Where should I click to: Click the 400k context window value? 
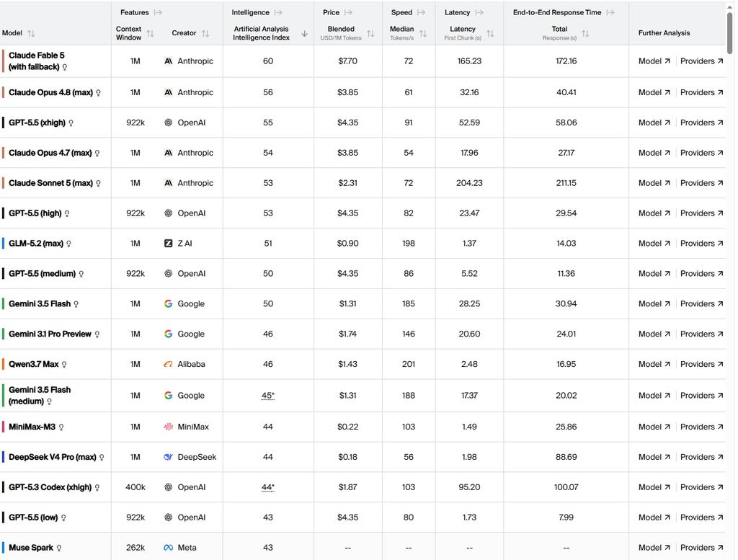135,487
